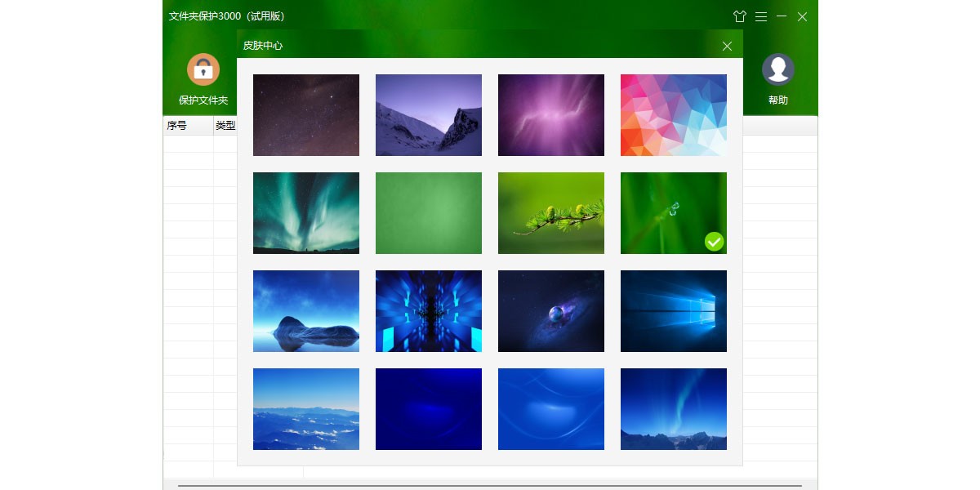Choose the starry night sky skin
The image size is (980, 490).
[306, 115]
